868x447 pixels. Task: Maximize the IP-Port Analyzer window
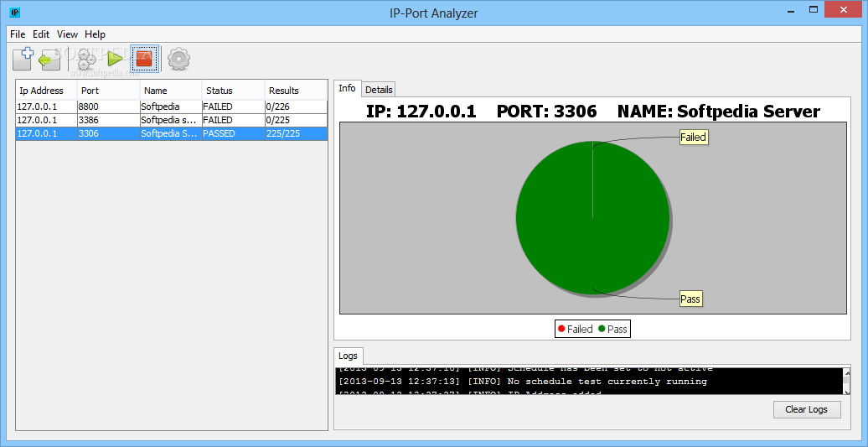(x=814, y=9)
